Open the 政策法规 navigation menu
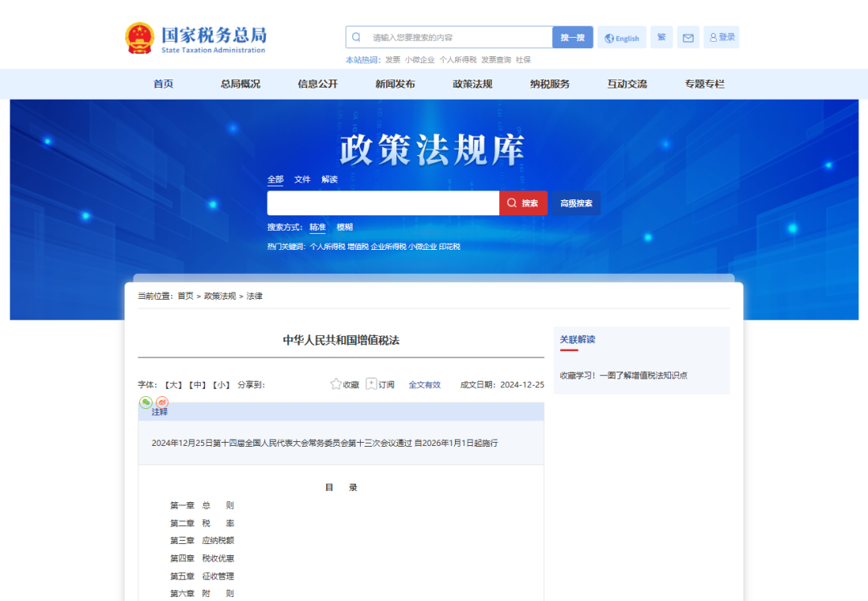The height and width of the screenshot is (601, 868). click(472, 84)
